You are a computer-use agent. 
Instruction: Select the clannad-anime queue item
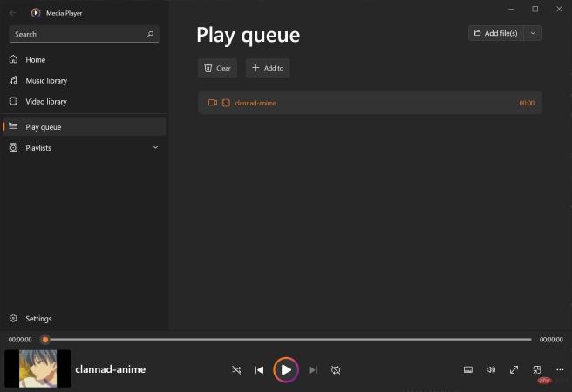click(x=370, y=103)
